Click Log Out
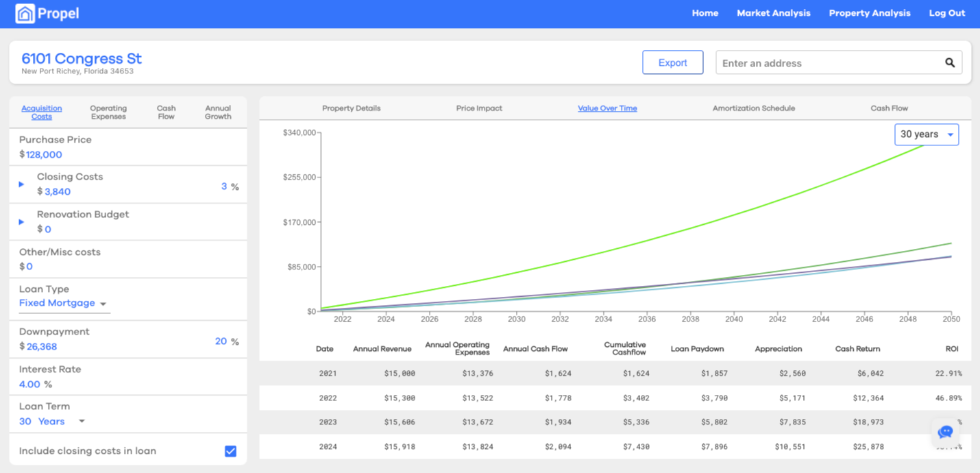980x473 pixels. pos(947,13)
